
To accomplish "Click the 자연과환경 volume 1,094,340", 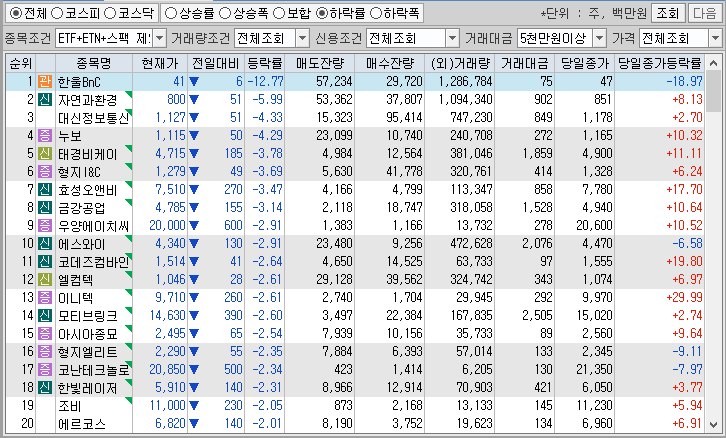I will (465, 100).
